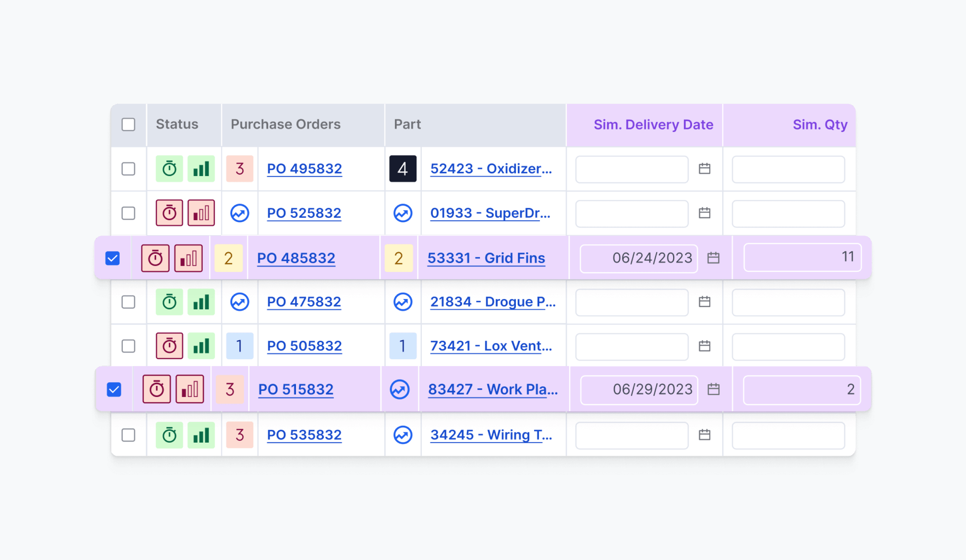The width and height of the screenshot is (966, 560).
Task: Click the Sim. Qty field showing 11
Action: point(802,257)
